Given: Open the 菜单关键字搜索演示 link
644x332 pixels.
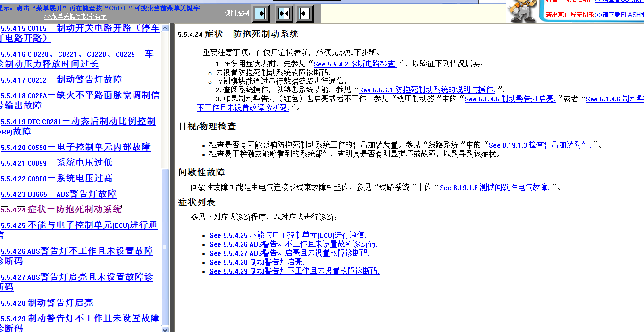Looking at the screenshot, I should (x=75, y=16).
